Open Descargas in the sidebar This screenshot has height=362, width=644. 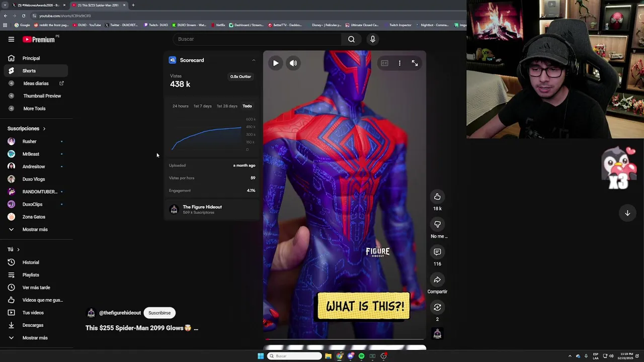[36, 325]
